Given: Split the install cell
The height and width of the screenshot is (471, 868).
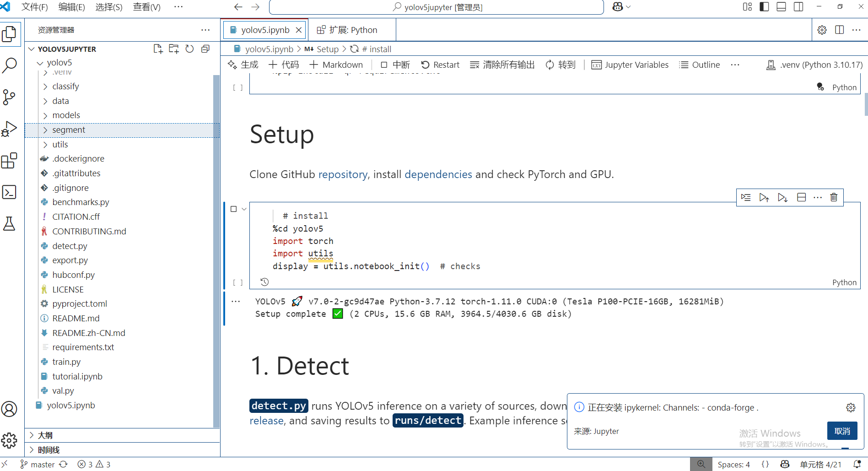Looking at the screenshot, I should click(801, 197).
